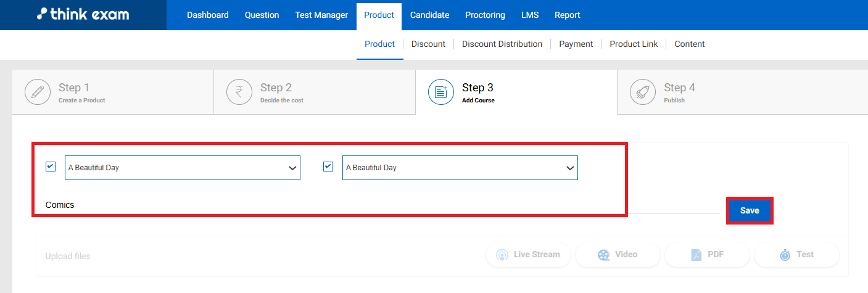Click the Step 2 rupee icon
The width and height of the screenshot is (868, 293).
[239, 92]
